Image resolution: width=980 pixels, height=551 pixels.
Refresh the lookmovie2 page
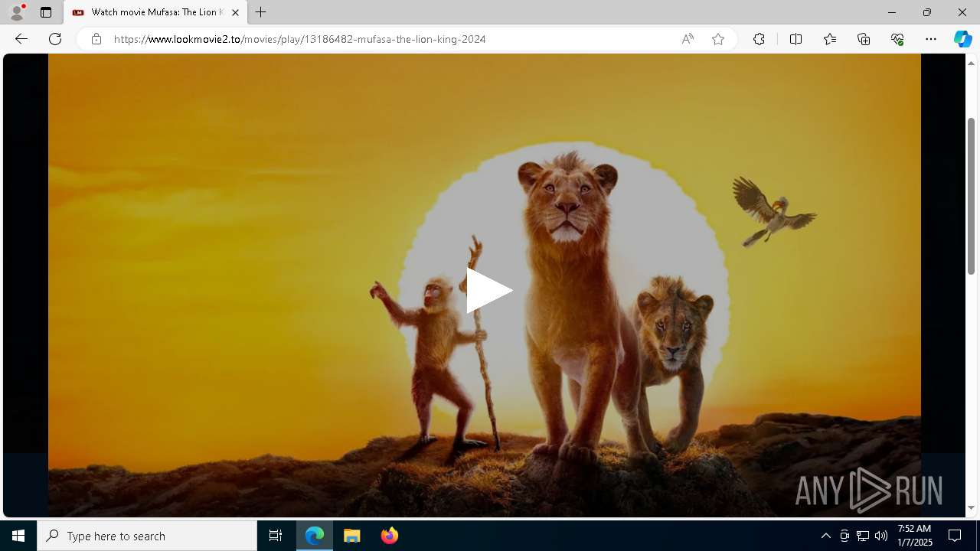pyautogui.click(x=55, y=39)
